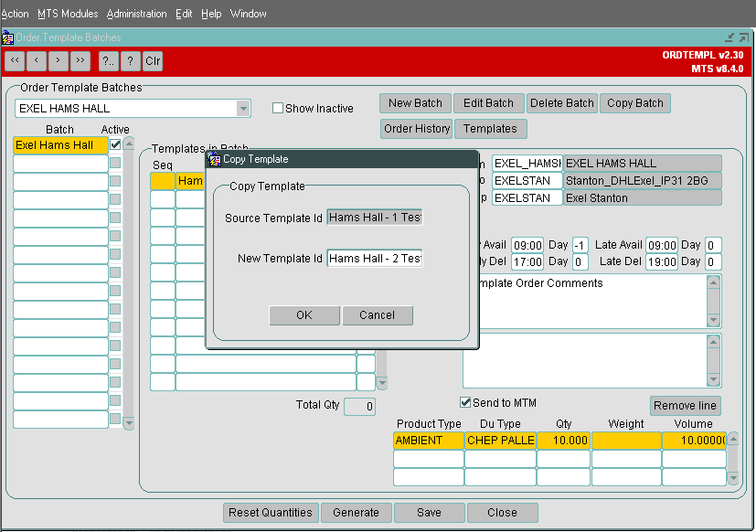This screenshot has width=756, height=532.
Task: Jump to last record with >> button
Action: [80, 61]
